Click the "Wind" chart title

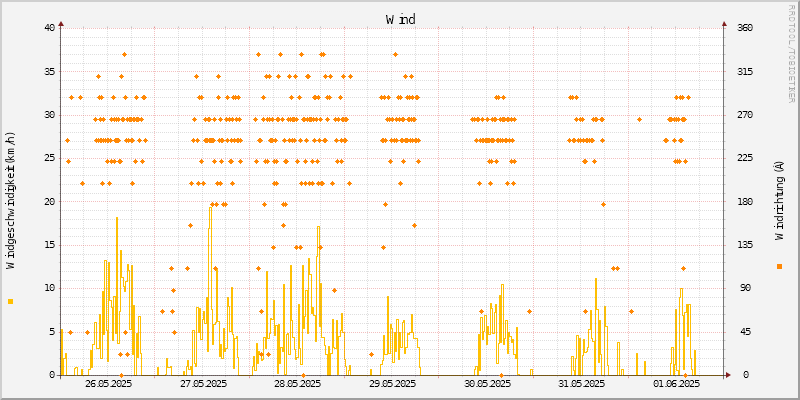(x=400, y=19)
